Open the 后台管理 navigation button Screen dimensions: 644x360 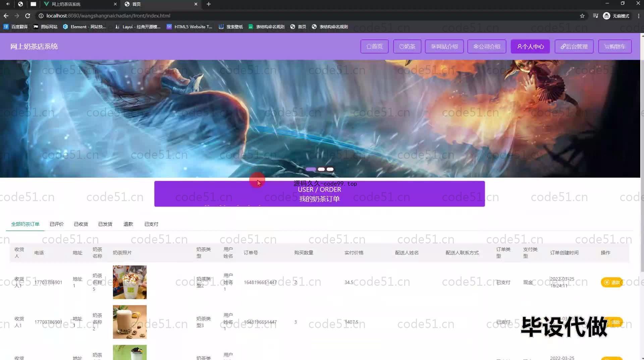(x=574, y=46)
